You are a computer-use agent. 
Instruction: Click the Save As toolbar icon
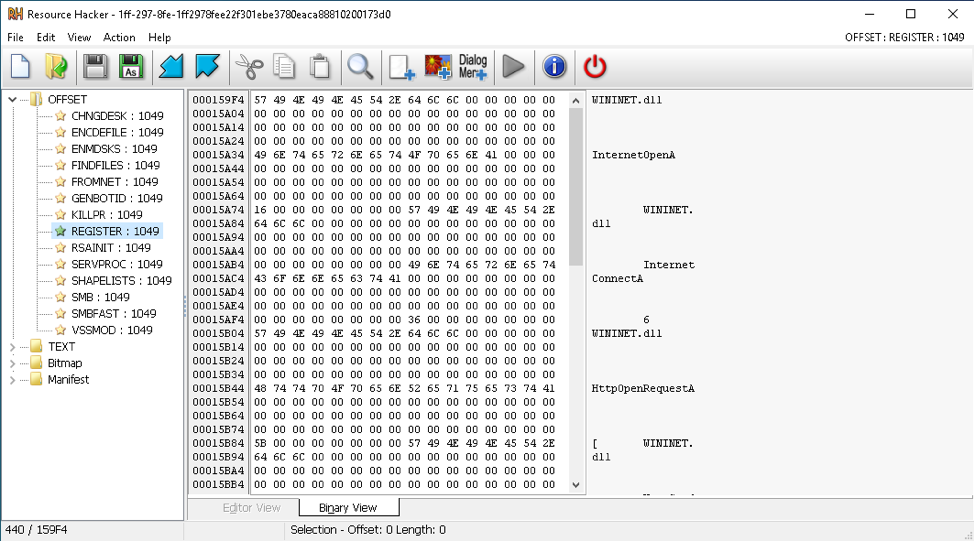click(130, 67)
